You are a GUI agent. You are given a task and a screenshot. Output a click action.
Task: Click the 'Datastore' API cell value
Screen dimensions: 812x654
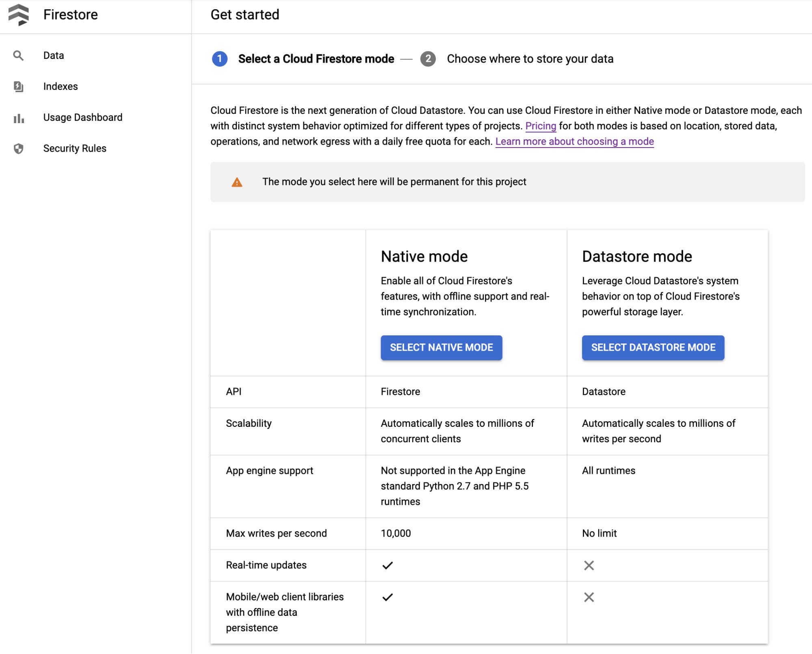click(604, 391)
